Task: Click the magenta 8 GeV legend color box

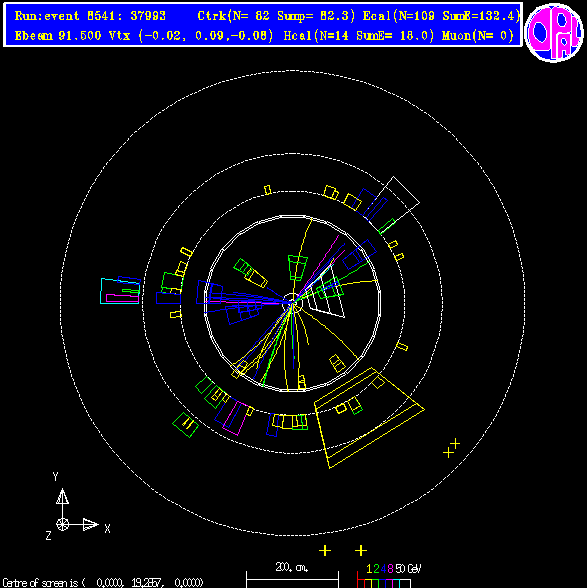Action: click(389, 584)
